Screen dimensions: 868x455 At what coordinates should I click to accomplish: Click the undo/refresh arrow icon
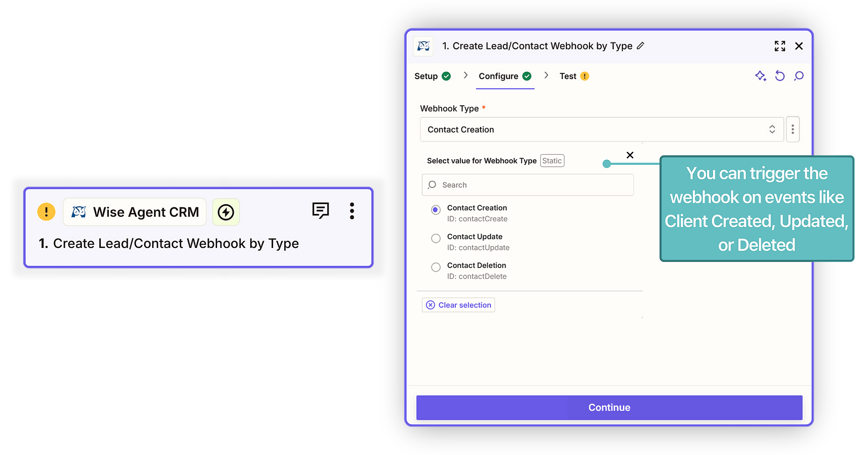coord(780,76)
